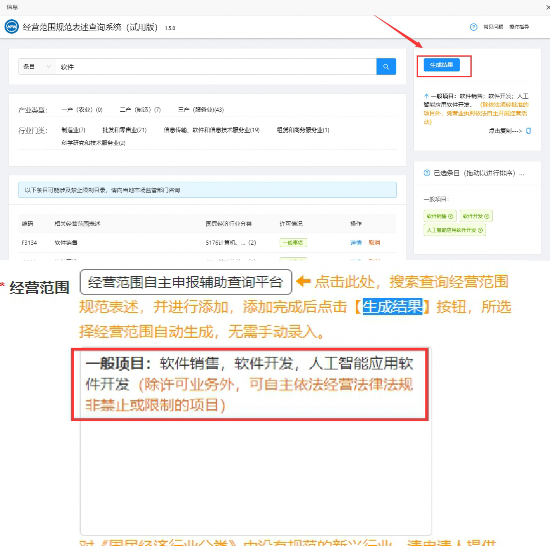The image size is (550, 546).
Task: Click the help question-mark icon in header
Action: point(473,27)
